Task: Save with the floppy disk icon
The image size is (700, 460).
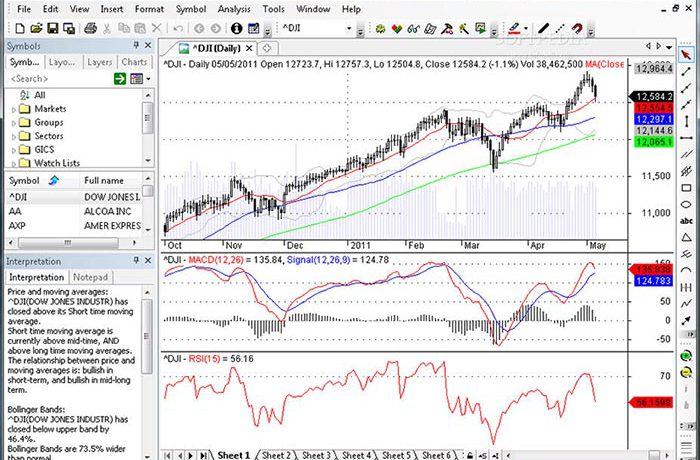Action: pyautogui.click(x=53, y=29)
